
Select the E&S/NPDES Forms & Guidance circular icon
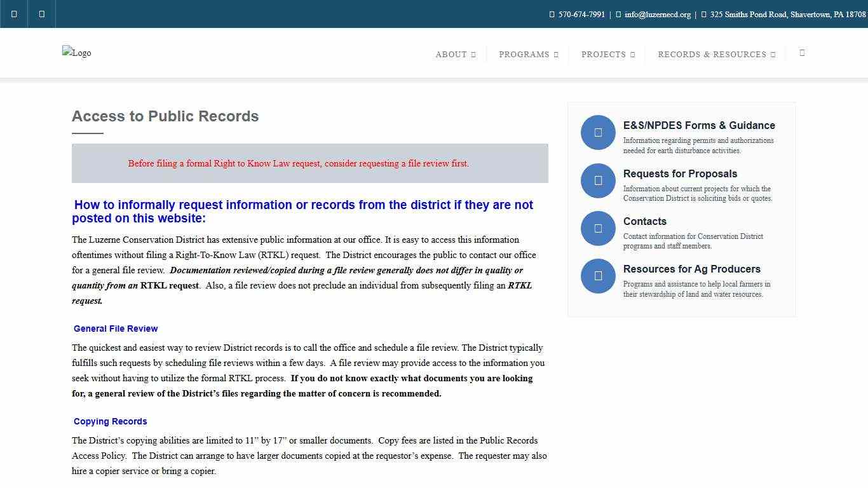tap(598, 132)
